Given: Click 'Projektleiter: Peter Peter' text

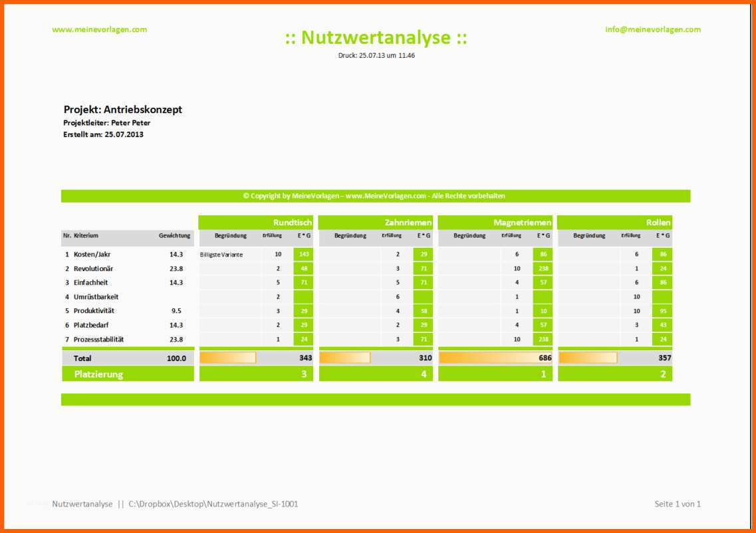Looking at the screenshot, I should coord(106,123).
